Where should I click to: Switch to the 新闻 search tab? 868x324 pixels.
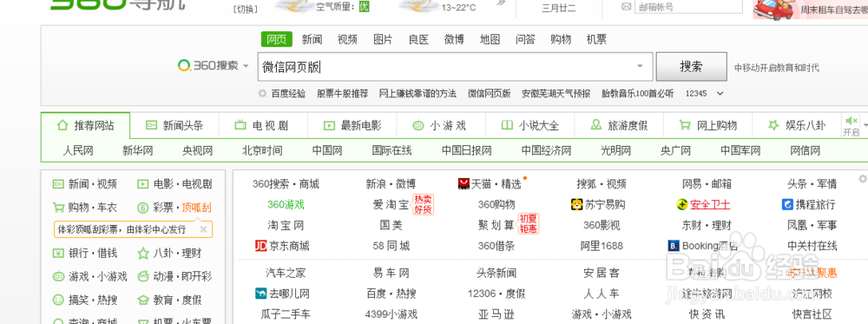pos(312,39)
